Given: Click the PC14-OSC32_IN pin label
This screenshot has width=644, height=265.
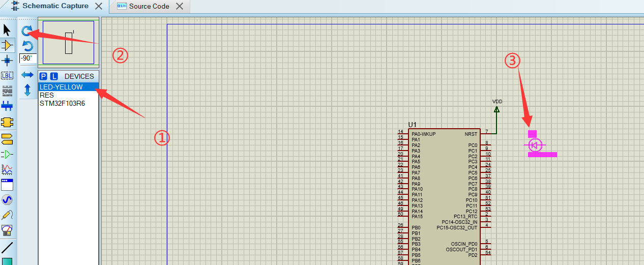Looking at the screenshot, I should click(460, 222).
